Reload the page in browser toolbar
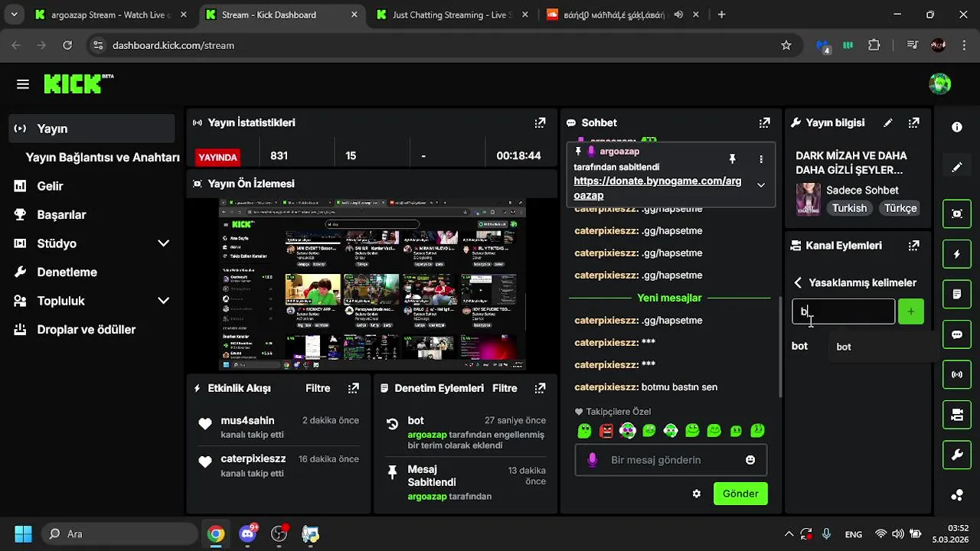Screen dimensions: 980x551 tap(67, 45)
